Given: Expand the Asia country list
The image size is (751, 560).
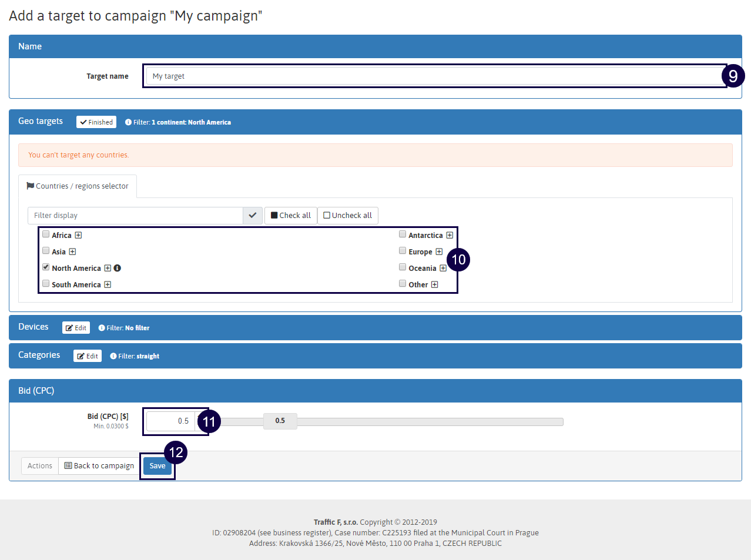Looking at the screenshot, I should 72,252.
